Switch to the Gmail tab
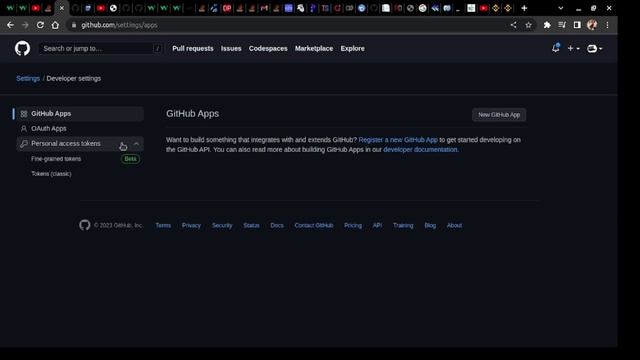Screen dimensions: 640x360 point(264,8)
